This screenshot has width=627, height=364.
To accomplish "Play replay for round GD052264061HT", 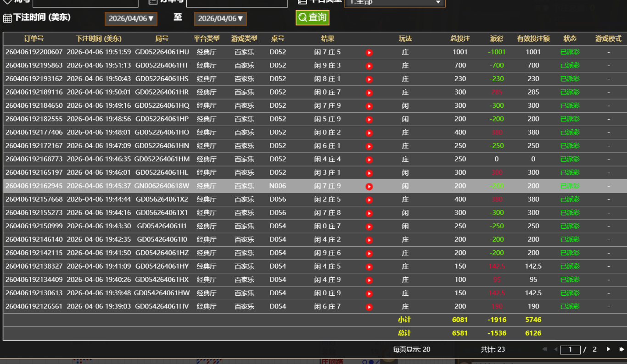I will (369, 66).
